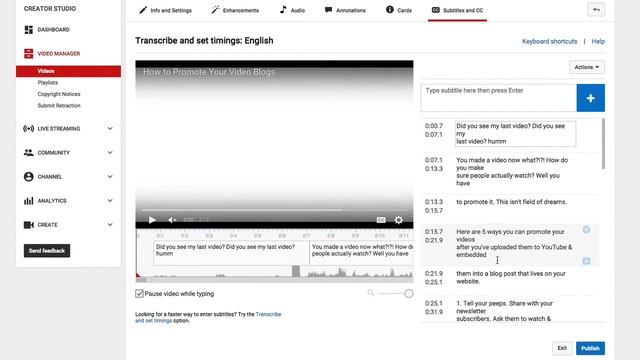Toggle Pause video while typing checkbox
The width and height of the screenshot is (640, 360).
[139, 293]
